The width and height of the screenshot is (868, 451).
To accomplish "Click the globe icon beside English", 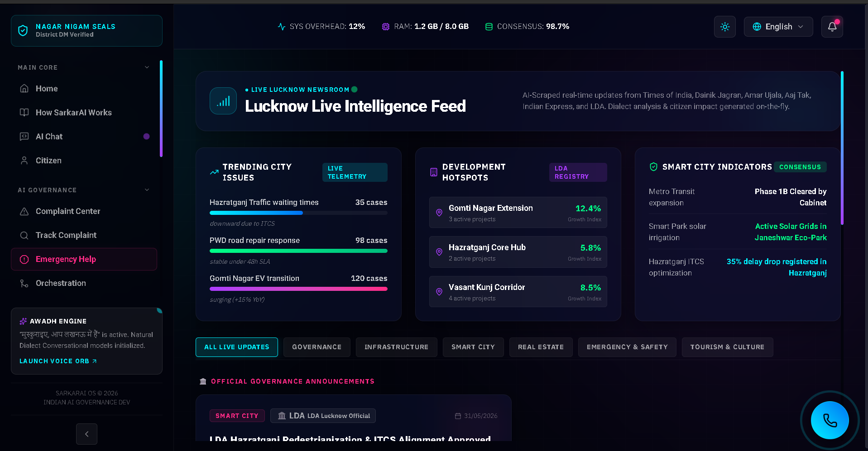I will pyautogui.click(x=757, y=27).
